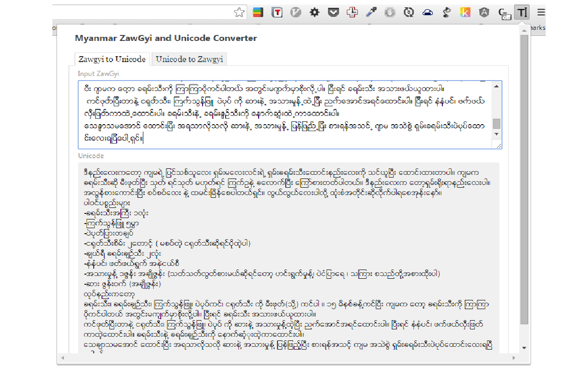Viewport: 588px width, 368px height.
Task: Click the gray circled V extension icon
Action: [x=295, y=12]
